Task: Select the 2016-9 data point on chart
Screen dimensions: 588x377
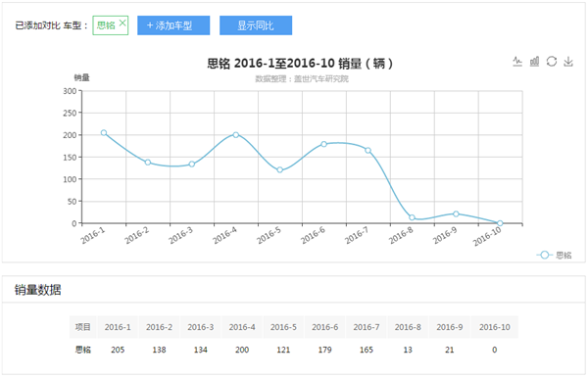Action: [456, 214]
